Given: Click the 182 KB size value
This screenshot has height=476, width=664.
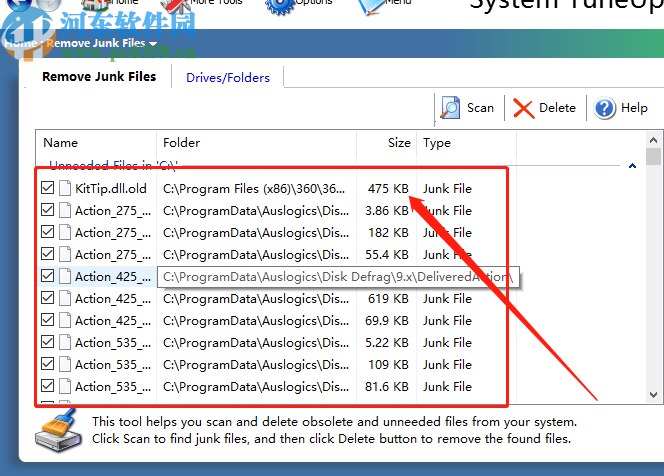Looking at the screenshot, I should click(388, 232).
